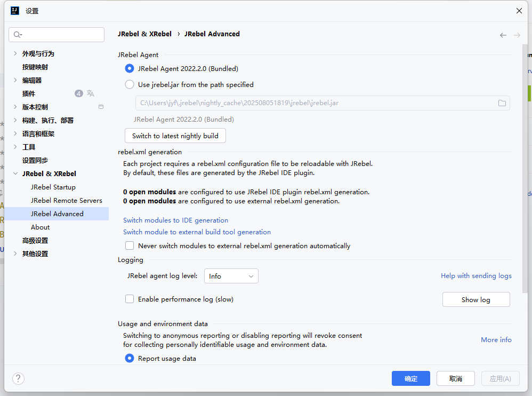Screen dimensions: 532x396
Task: Click the Show log button
Action: (x=476, y=299)
